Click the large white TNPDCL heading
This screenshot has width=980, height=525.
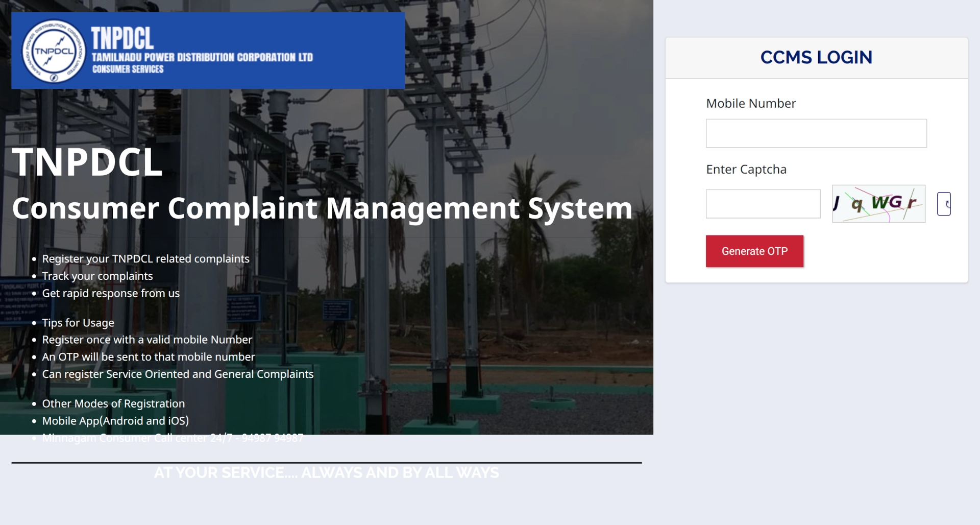[x=87, y=162]
